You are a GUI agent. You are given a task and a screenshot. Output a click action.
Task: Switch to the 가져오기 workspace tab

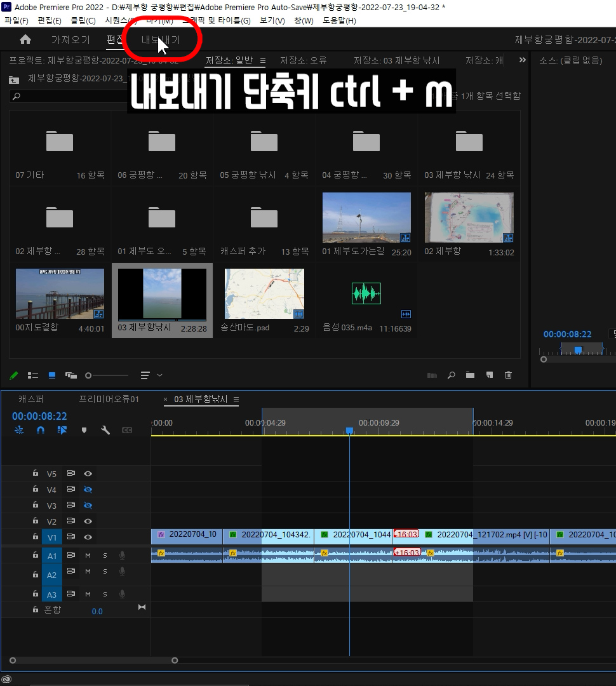pos(70,40)
